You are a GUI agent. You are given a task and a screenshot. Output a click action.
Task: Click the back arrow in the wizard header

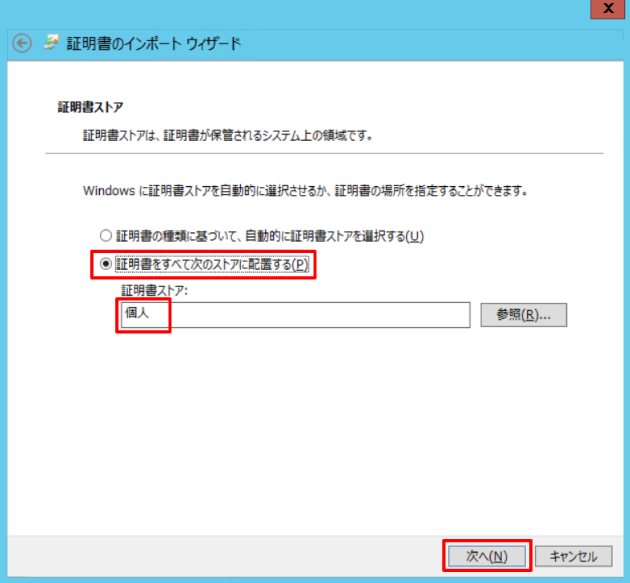(22, 43)
